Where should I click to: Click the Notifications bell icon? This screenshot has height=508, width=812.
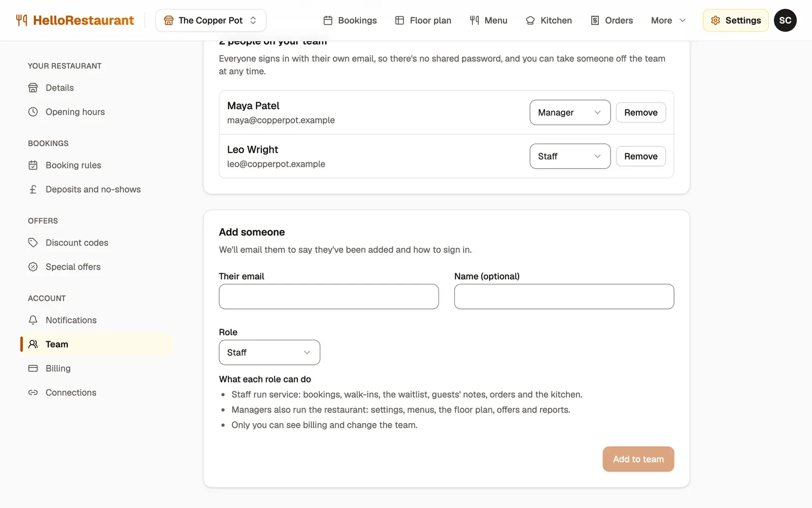coord(33,320)
